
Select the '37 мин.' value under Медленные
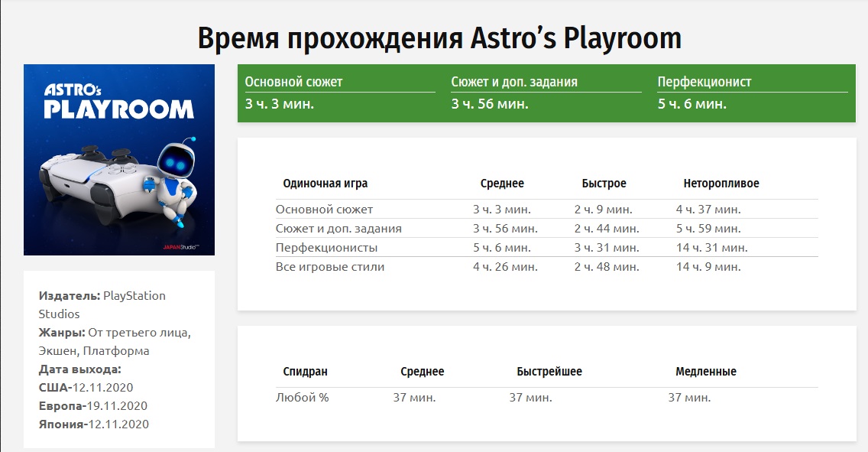point(689,397)
